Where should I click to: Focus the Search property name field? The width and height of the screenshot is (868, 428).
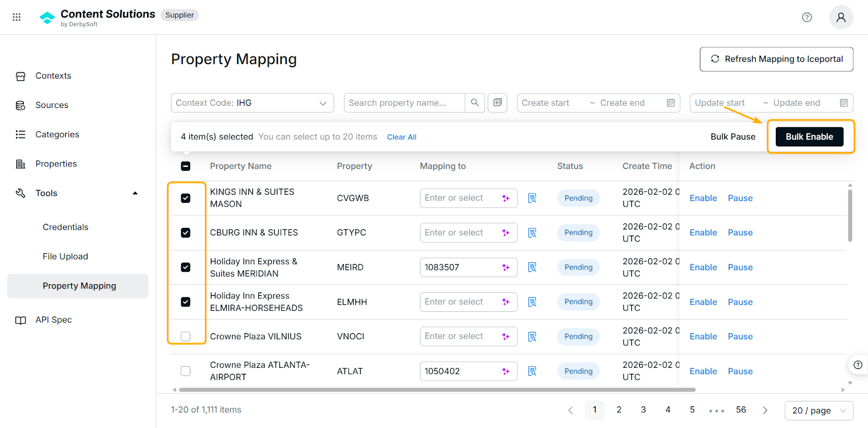[404, 103]
